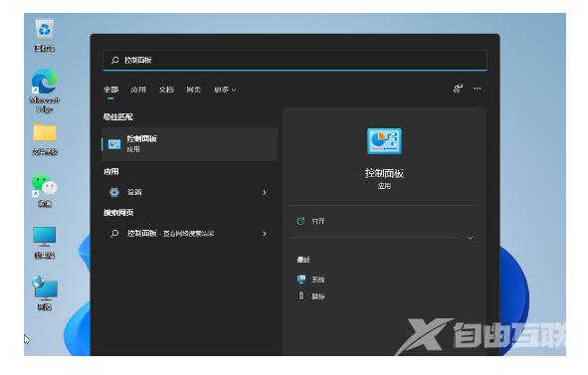Click the search magnifier icon in search box
Screen dimensions: 588x375
pos(114,60)
